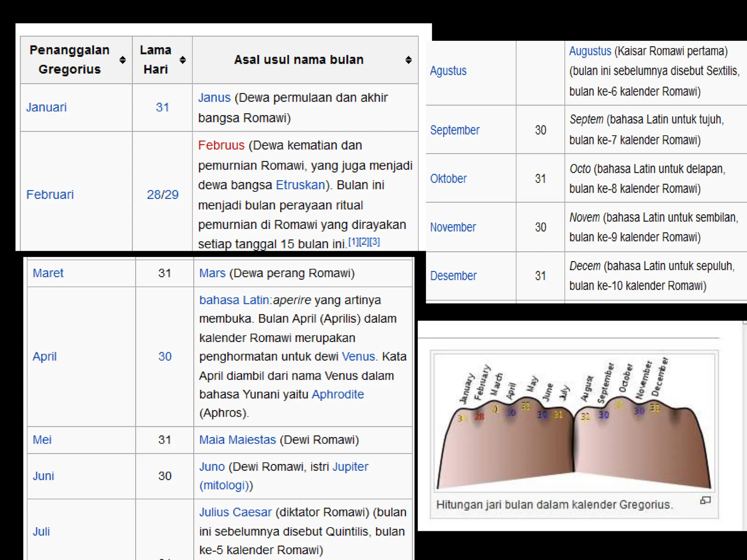Click the Maia Maiestas link

237,440
